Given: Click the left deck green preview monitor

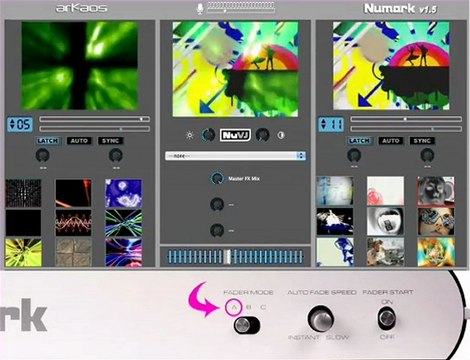Looking at the screenshot, I should click(80, 66).
